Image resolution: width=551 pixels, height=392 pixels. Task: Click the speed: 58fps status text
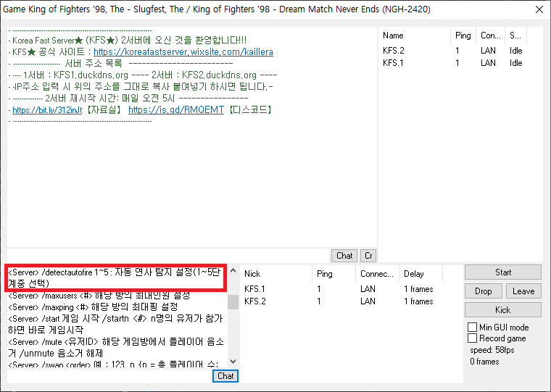click(492, 350)
